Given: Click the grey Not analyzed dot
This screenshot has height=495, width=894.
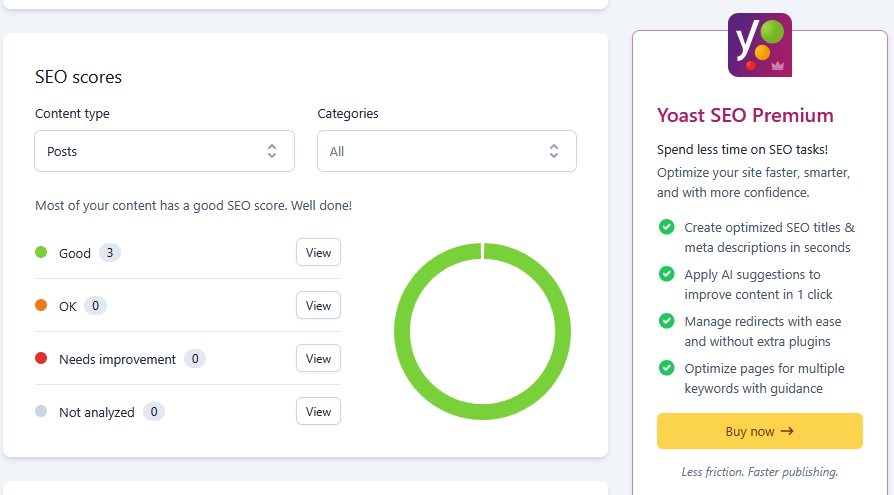Looking at the screenshot, I should [41, 411].
